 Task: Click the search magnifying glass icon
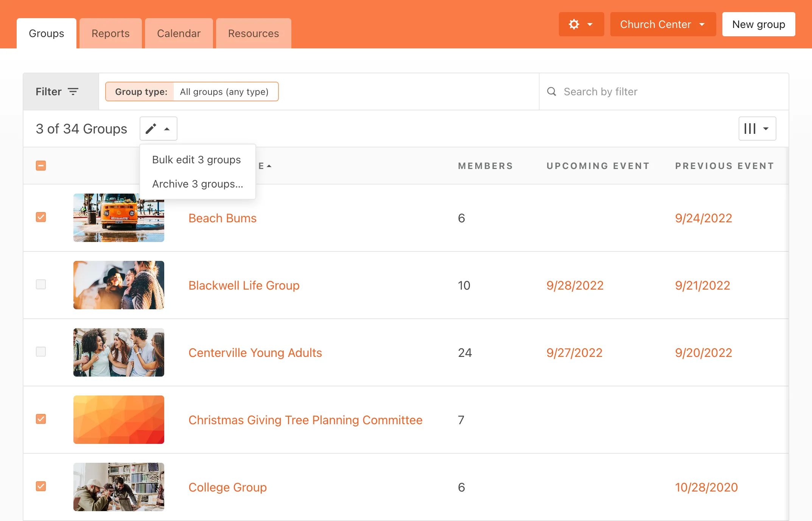coord(551,91)
